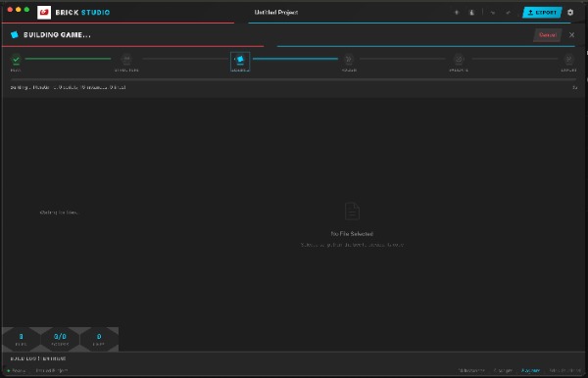This screenshot has width=588, height=378.
Task: Click the No File Selected document icon
Action: [x=352, y=212]
